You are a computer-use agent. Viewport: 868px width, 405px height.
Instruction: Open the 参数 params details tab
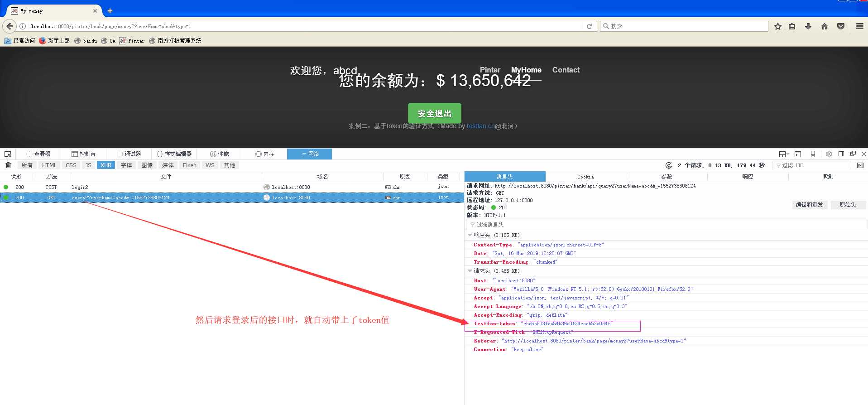pyautogui.click(x=667, y=177)
